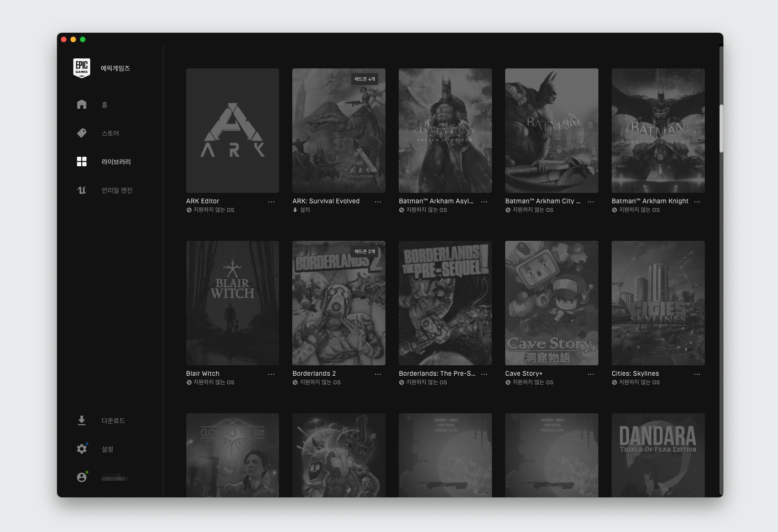Open 설정 in the sidebar

(107, 449)
